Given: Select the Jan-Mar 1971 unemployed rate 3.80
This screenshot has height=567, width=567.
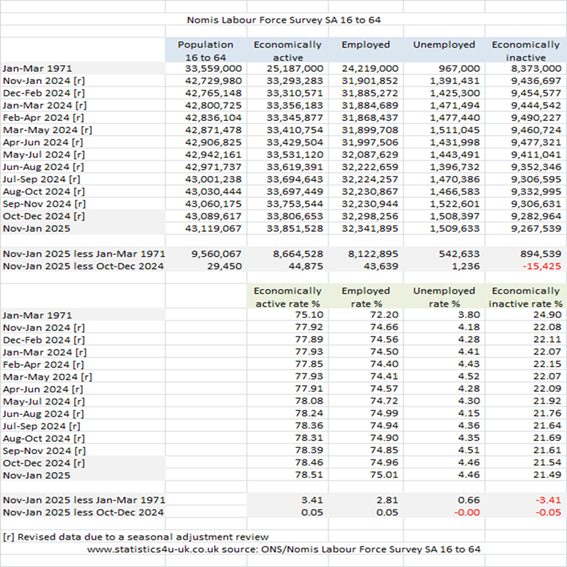Looking at the screenshot, I should tap(469, 315).
